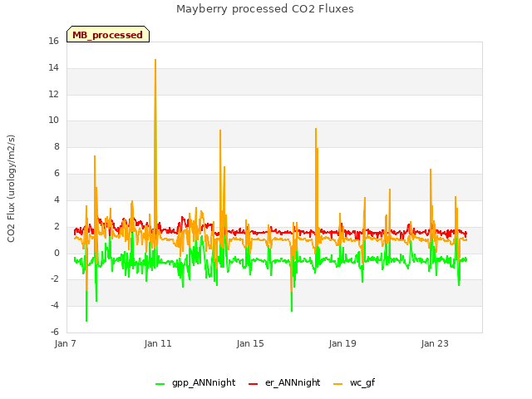The image size is (532, 399).
Task: Click the y-axis value 0
Action: 57,253
